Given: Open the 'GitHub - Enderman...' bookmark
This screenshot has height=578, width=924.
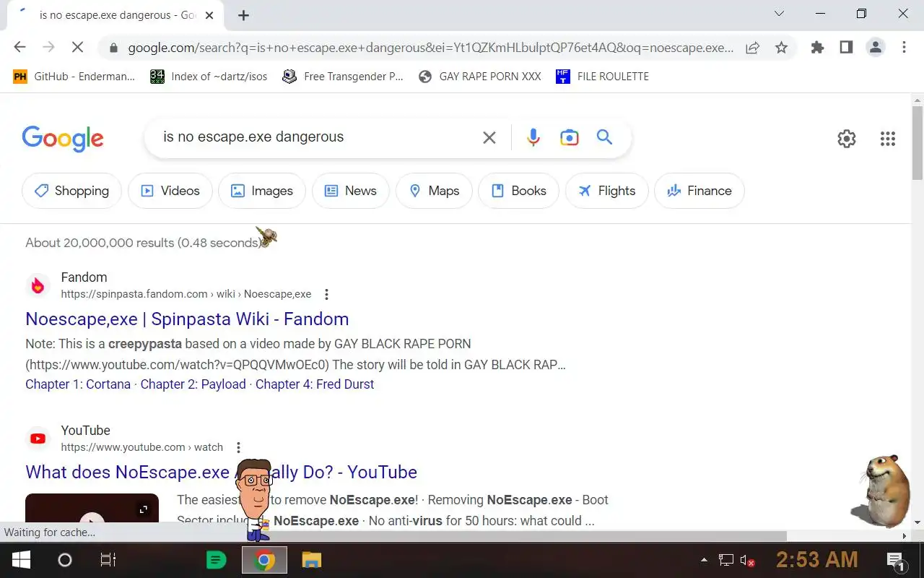Looking at the screenshot, I should point(74,77).
